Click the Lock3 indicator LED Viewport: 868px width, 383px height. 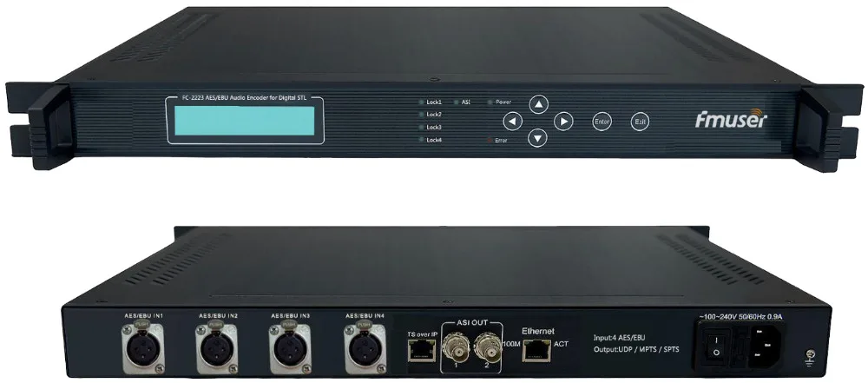[x=421, y=128]
